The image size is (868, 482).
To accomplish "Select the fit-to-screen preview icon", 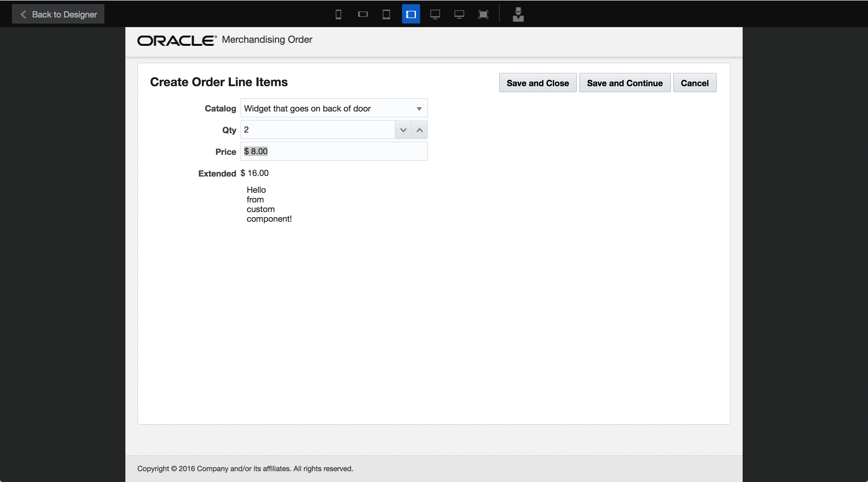I will coord(483,14).
